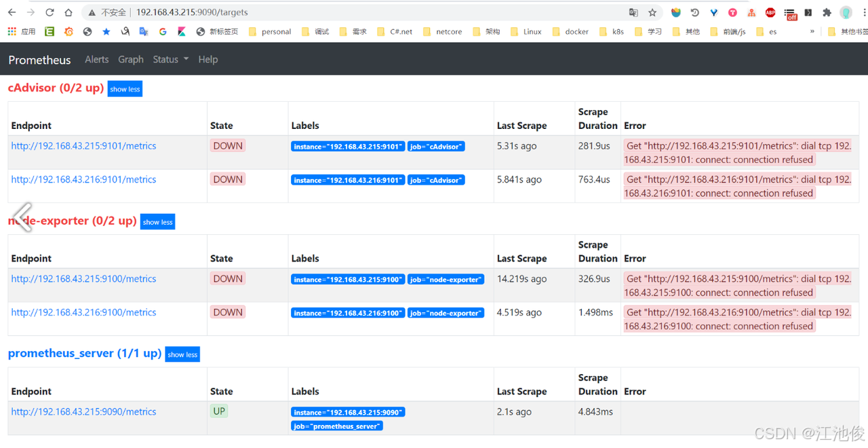This screenshot has height=448, width=868.
Task: Click the instance="192.168.43.215:9101" label badge
Action: tap(348, 147)
